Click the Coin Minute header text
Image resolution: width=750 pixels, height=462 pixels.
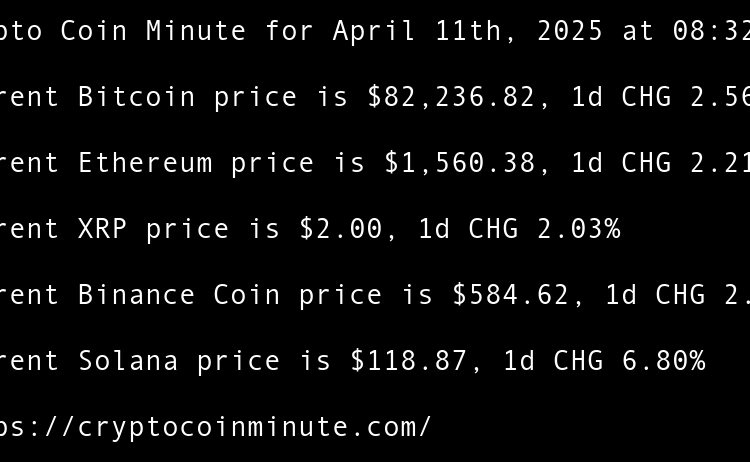pyautogui.click(x=153, y=31)
